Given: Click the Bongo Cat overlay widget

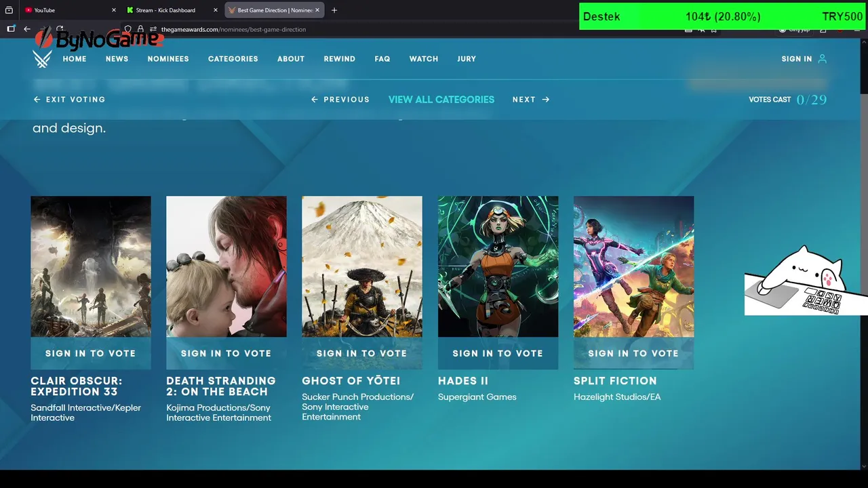Looking at the screenshot, I should [x=806, y=281].
